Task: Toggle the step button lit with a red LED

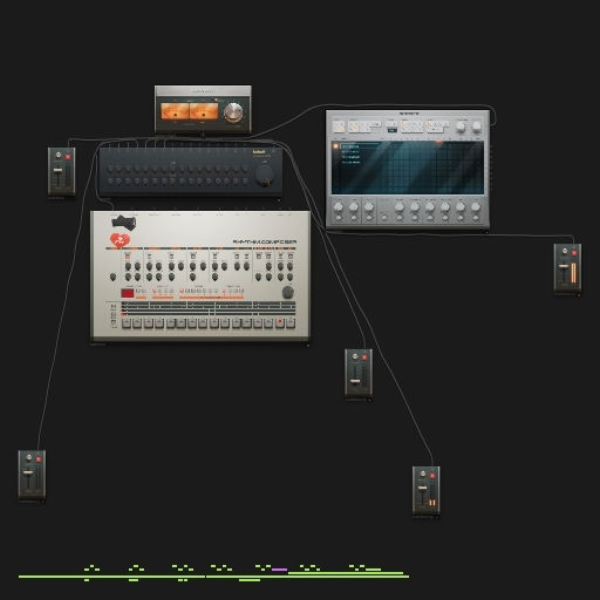Action: pos(280,323)
